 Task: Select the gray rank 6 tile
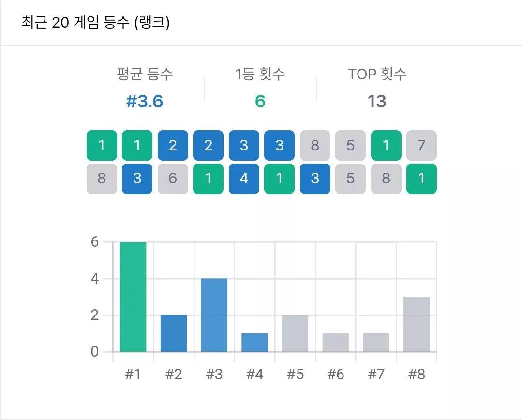[x=173, y=179]
